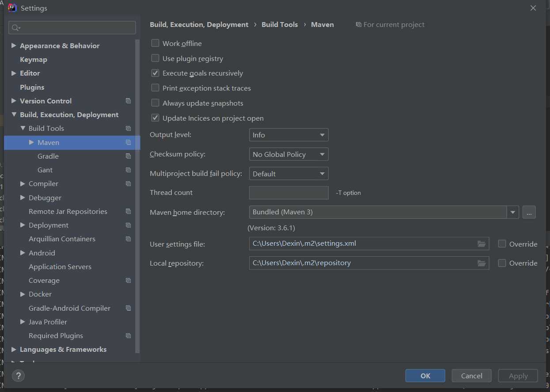Enable the Work offline checkbox
The width and height of the screenshot is (550, 392).
(155, 43)
